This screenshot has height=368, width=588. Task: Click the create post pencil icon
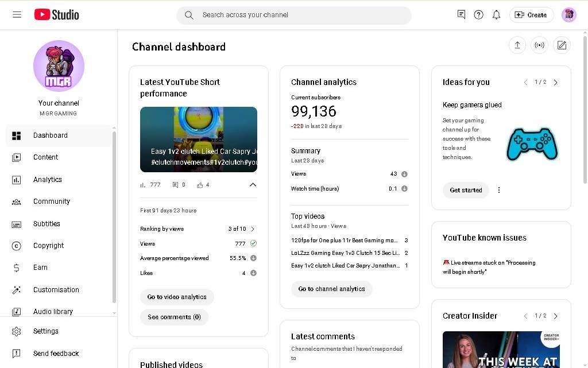coord(562,45)
